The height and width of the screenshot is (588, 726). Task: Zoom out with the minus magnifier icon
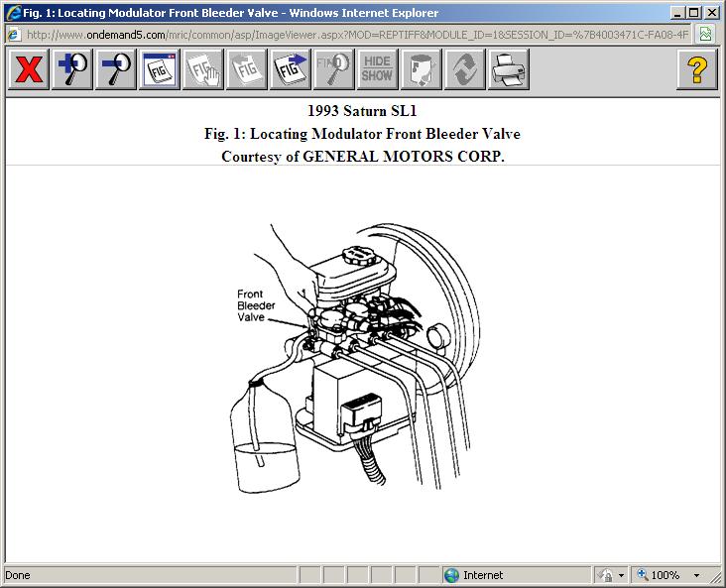pyautogui.click(x=116, y=69)
